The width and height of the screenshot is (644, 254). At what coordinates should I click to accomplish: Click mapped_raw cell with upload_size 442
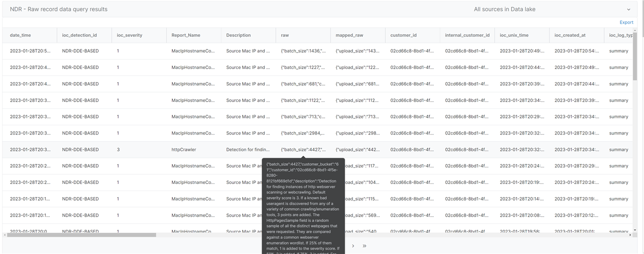[358, 150]
